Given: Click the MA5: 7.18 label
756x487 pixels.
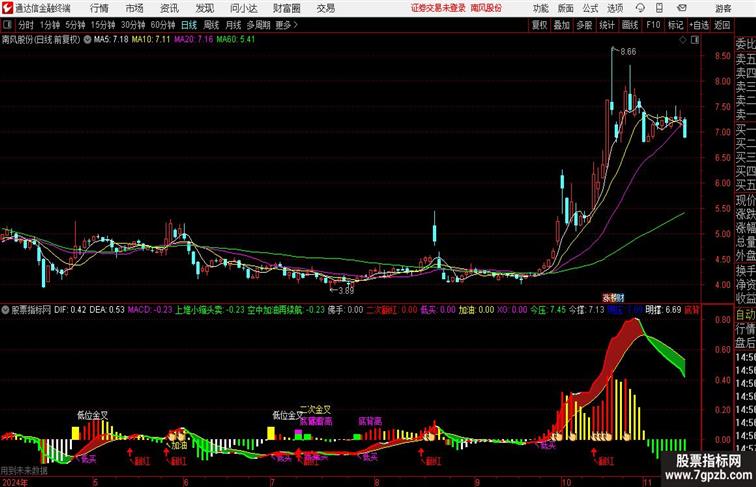Looking at the screenshot, I should tap(111, 40).
